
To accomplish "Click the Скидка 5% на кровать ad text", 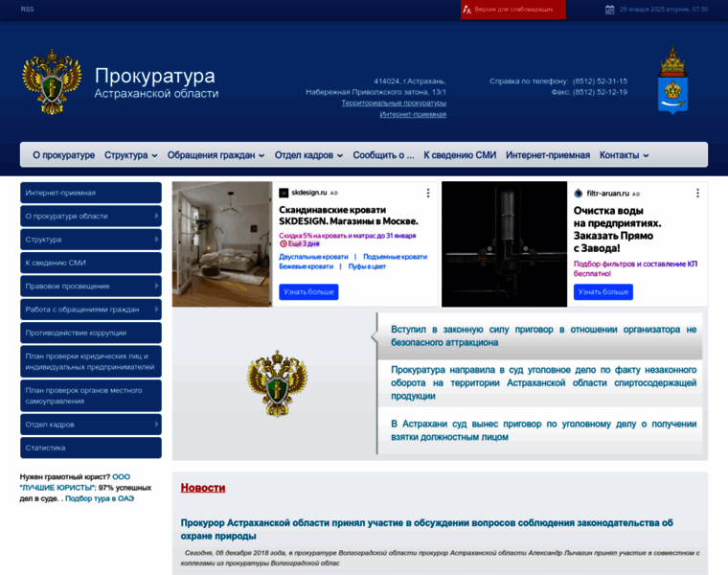I will click(348, 236).
